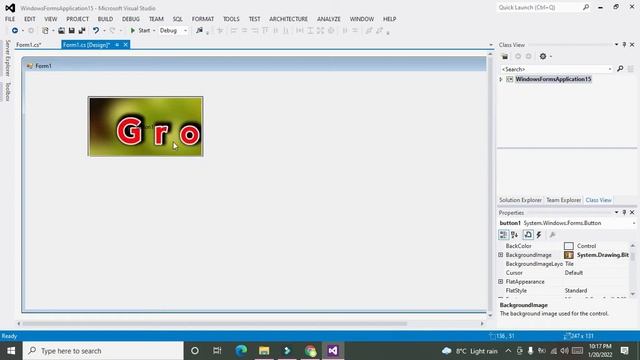Undo the last action via toolbar
The height and width of the screenshot is (360, 640).
coord(96,31)
